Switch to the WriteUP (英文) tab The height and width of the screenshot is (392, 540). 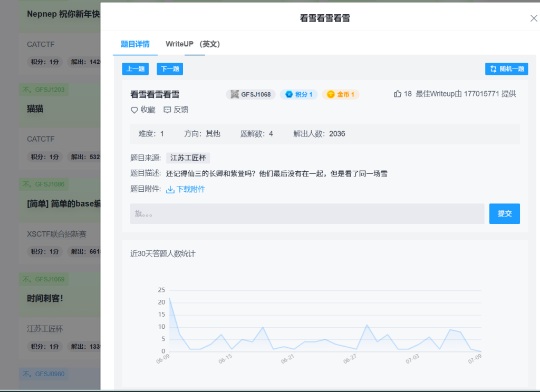point(192,44)
